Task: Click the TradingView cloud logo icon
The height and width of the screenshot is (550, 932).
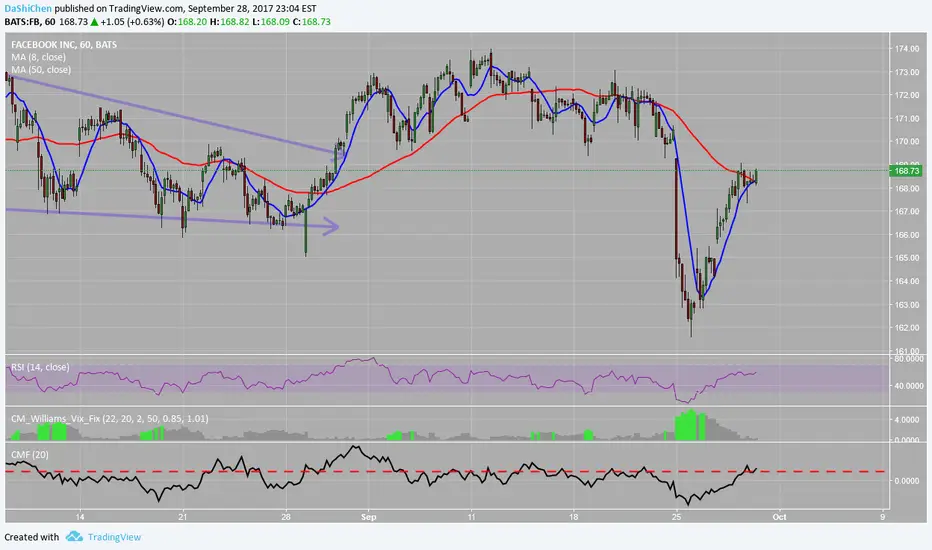Action: click(x=74, y=536)
